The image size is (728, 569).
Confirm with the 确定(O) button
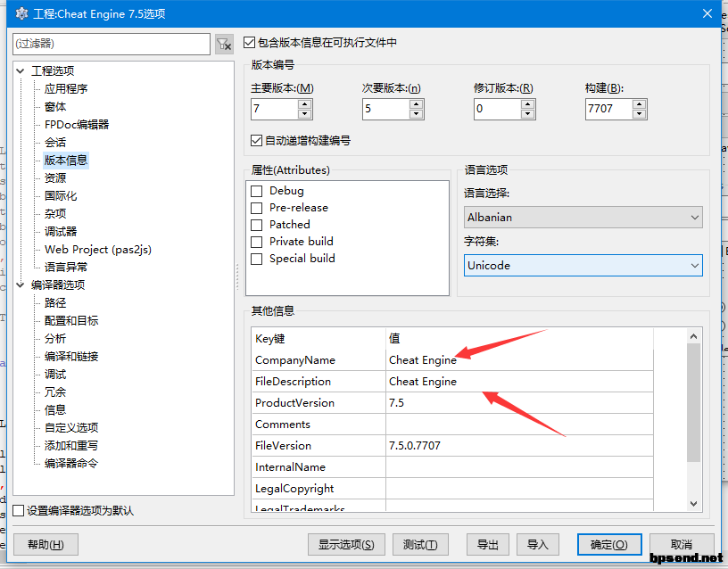click(x=609, y=544)
